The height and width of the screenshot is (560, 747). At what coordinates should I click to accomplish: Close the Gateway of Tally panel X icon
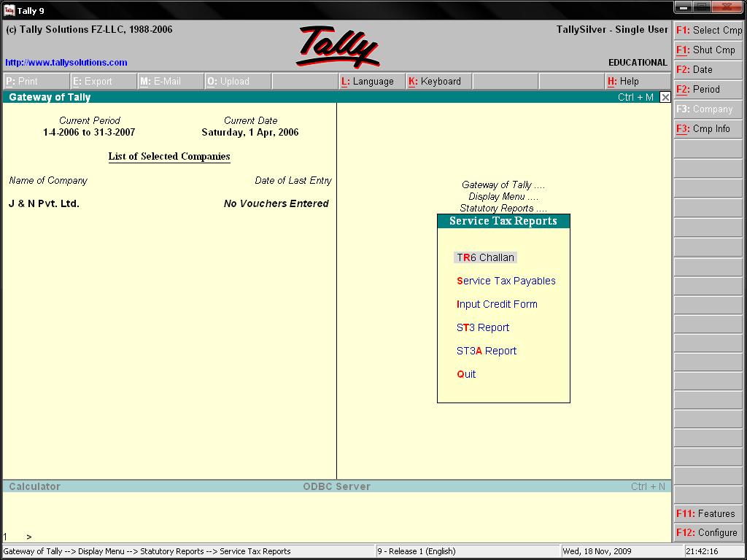(665, 97)
